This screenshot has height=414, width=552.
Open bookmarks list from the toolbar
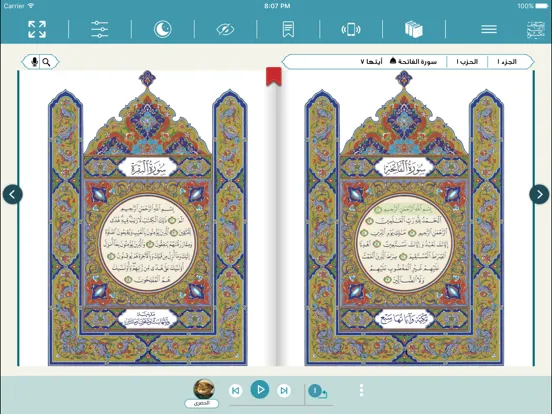pos(288,29)
